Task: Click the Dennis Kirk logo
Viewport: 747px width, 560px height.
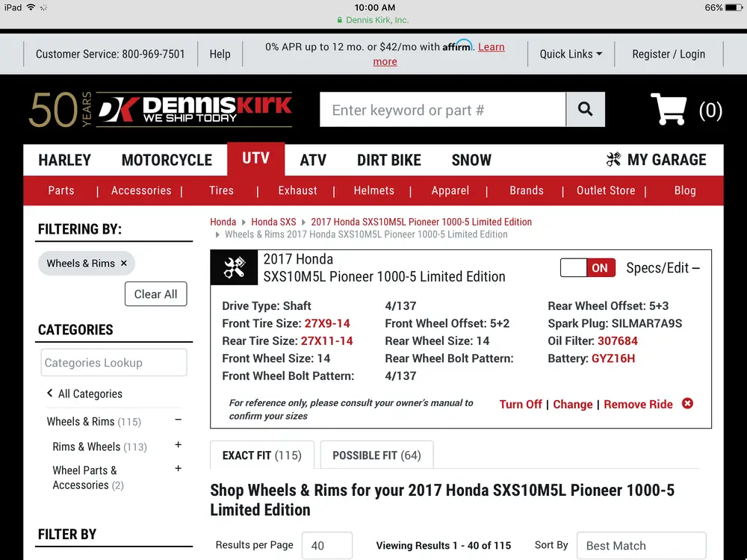Action: (194, 110)
